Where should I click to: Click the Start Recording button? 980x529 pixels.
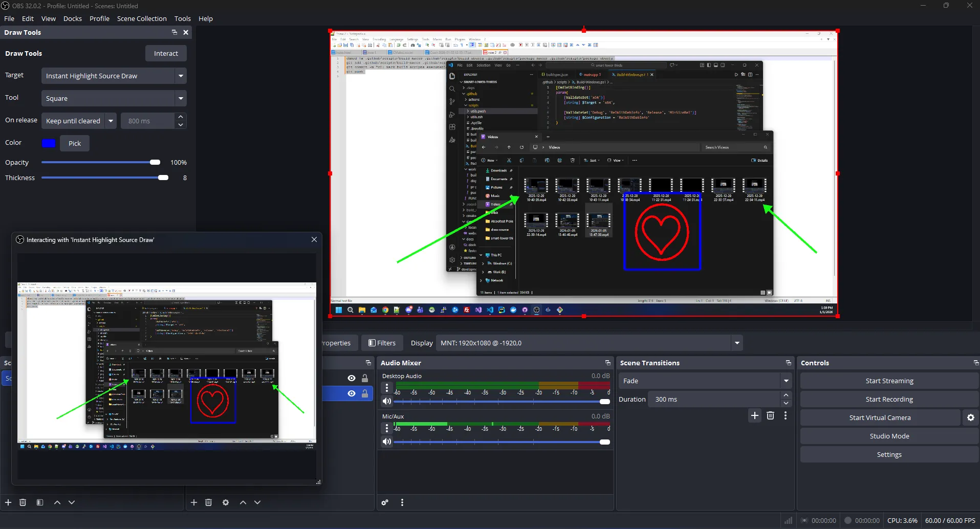[x=889, y=399]
